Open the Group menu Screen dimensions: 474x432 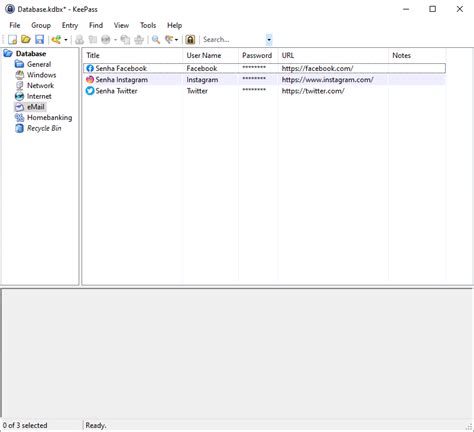(41, 25)
